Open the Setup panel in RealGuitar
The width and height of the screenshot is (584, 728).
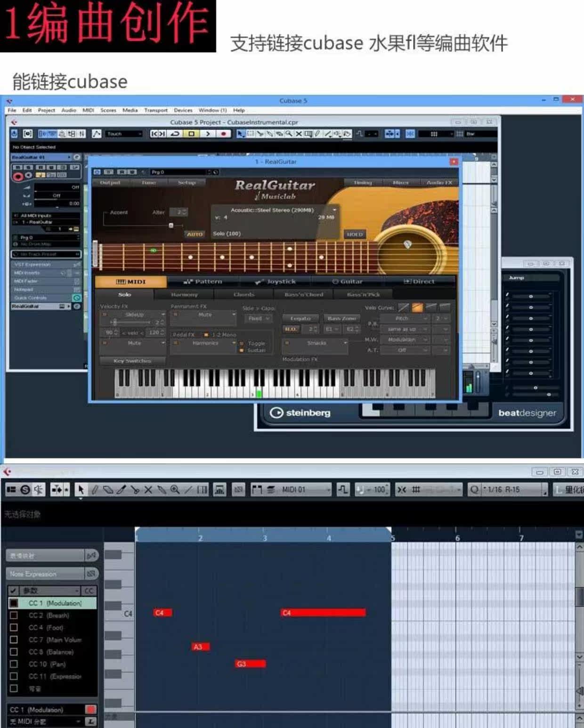tap(187, 183)
